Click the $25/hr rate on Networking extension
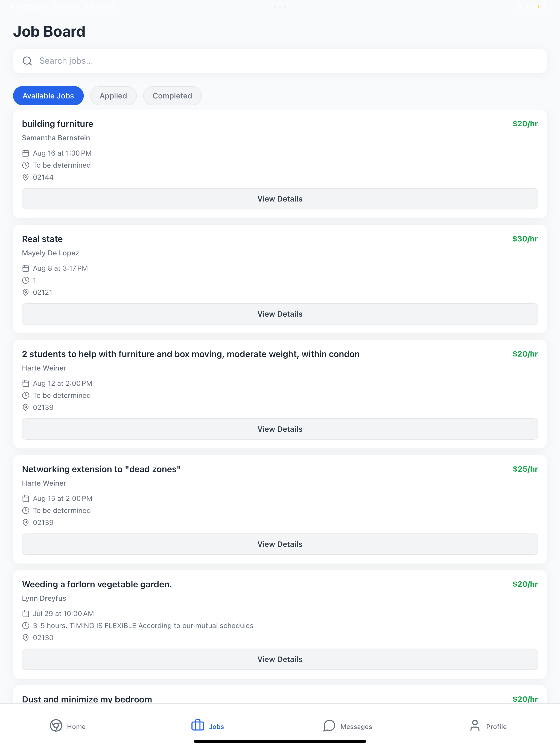Screen dimensions: 560x747 (x=525, y=469)
